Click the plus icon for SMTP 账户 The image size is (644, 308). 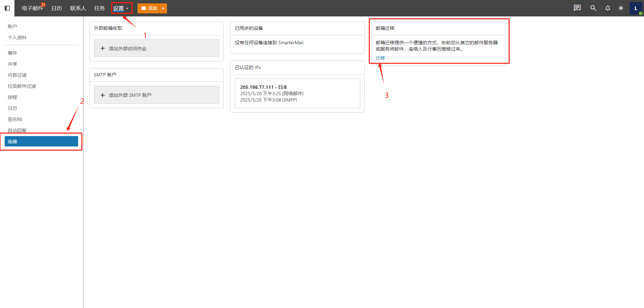tap(103, 95)
